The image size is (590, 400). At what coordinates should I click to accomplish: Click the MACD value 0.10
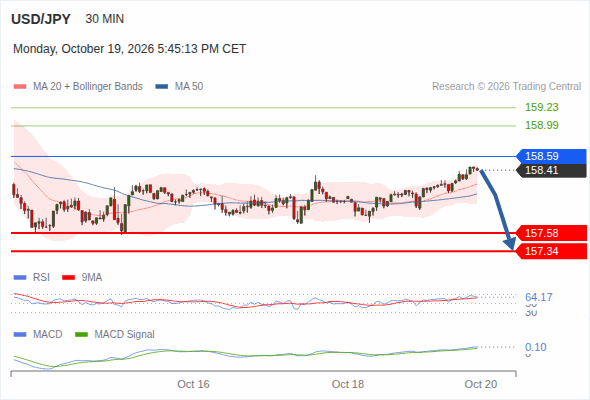click(536, 347)
